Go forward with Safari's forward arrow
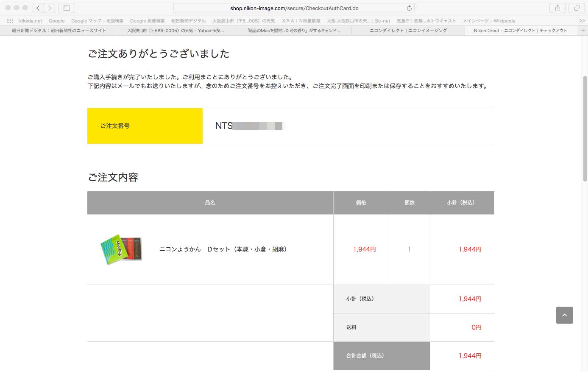 (x=50, y=8)
